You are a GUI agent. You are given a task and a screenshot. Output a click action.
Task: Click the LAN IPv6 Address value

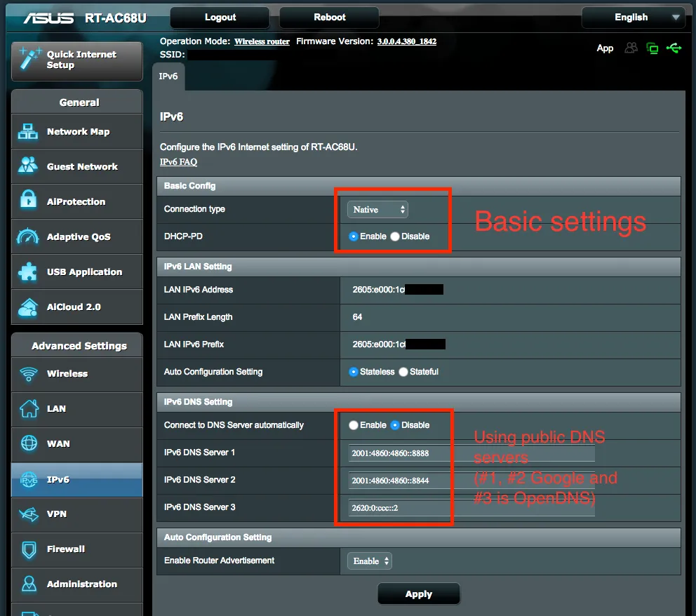pos(398,290)
